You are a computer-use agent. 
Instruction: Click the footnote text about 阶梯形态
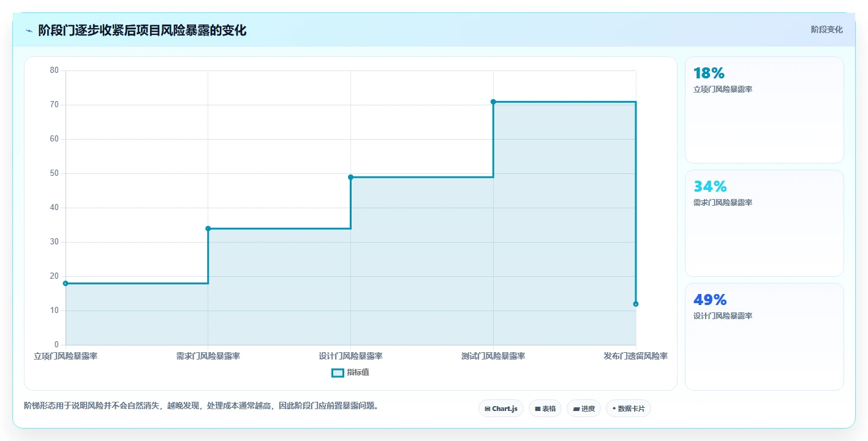click(201, 405)
